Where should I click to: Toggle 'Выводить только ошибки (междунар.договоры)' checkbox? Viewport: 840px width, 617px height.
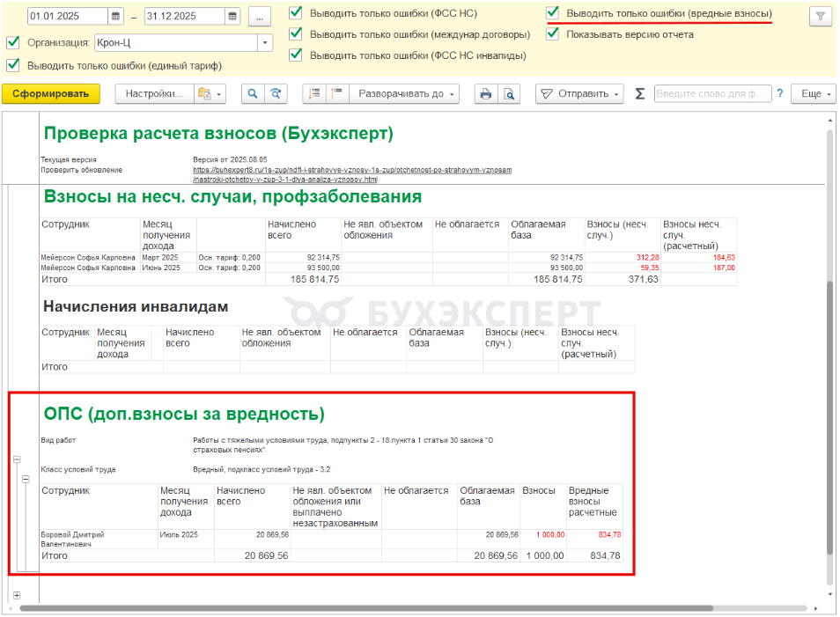tap(296, 33)
